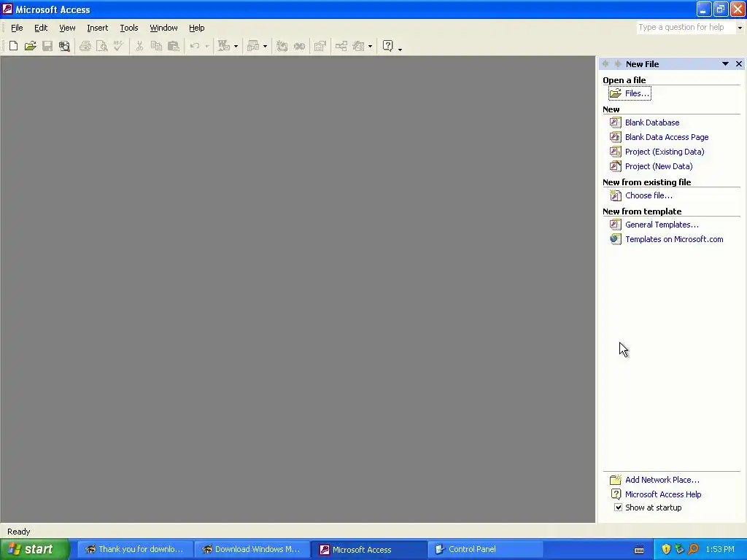
Task: Click the Add Network Place... link
Action: 662,480
